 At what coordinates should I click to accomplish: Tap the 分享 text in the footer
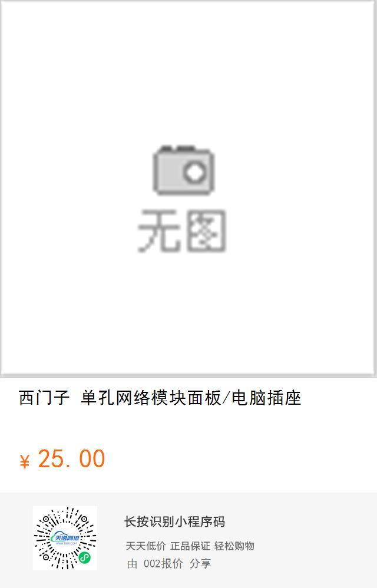pyautogui.click(x=200, y=563)
